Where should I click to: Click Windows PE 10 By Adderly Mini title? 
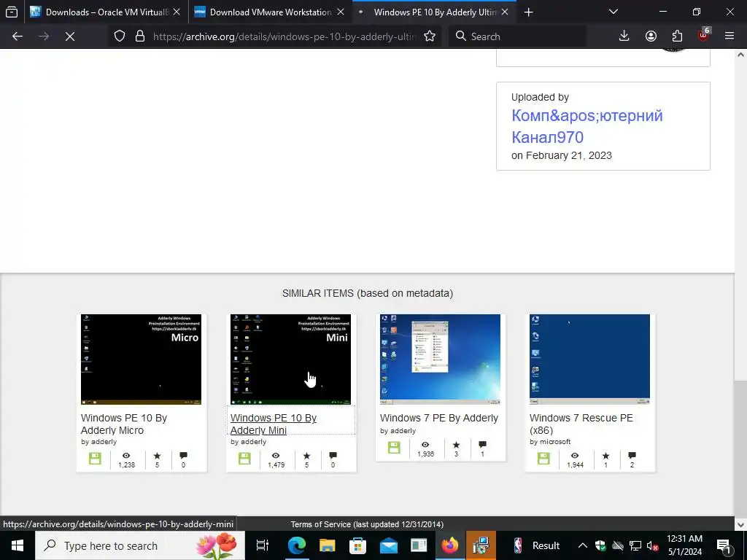274,424
